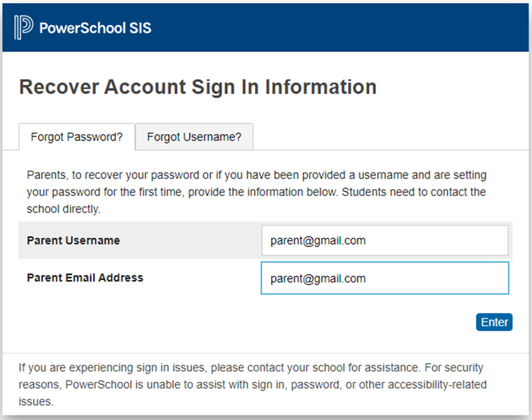Switch to the Forgot Username? tab

tap(194, 137)
